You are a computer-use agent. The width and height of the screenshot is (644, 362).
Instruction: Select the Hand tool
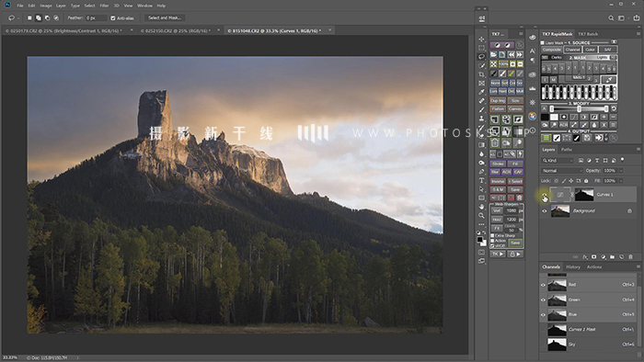[x=481, y=207]
